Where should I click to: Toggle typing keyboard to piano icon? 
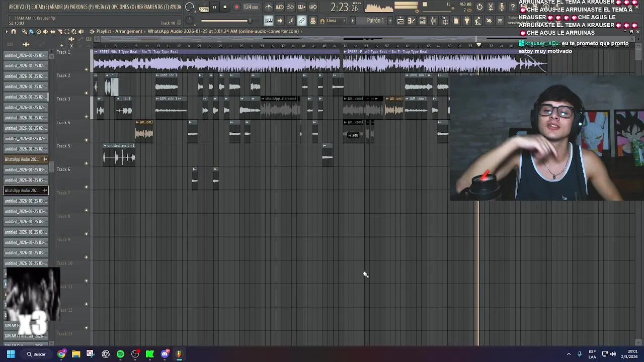(x=269, y=21)
